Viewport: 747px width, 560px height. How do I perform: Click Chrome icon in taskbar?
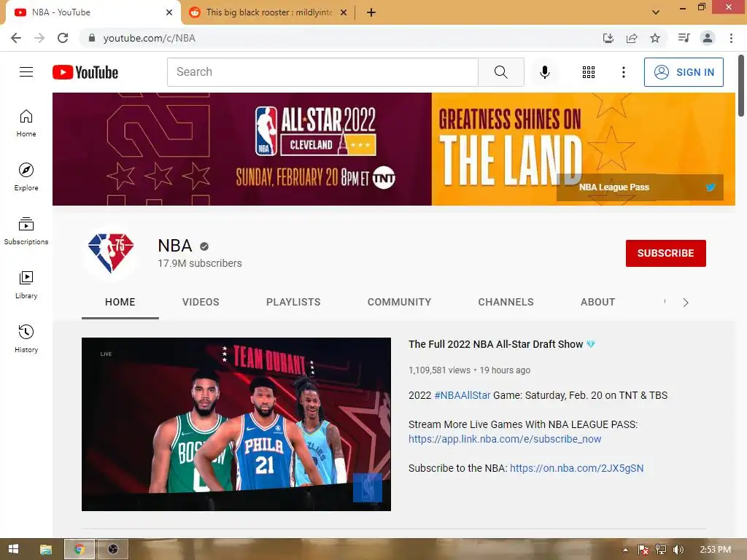pos(80,550)
